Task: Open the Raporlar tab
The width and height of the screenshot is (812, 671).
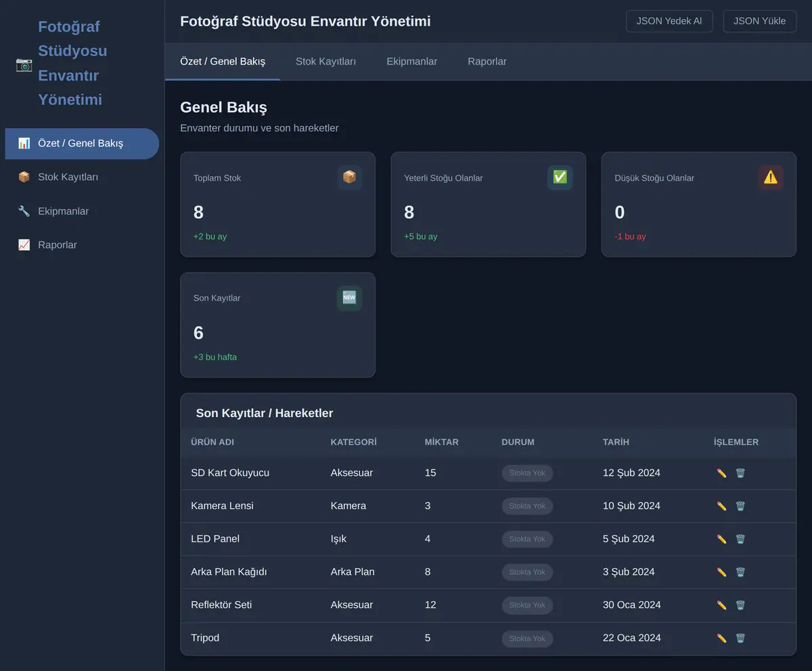Action: pos(487,62)
